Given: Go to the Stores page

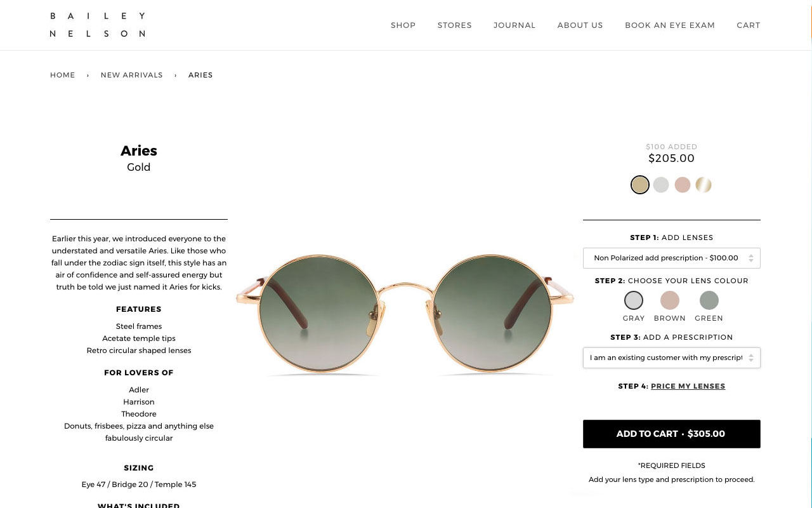Looking at the screenshot, I should pyautogui.click(x=454, y=25).
